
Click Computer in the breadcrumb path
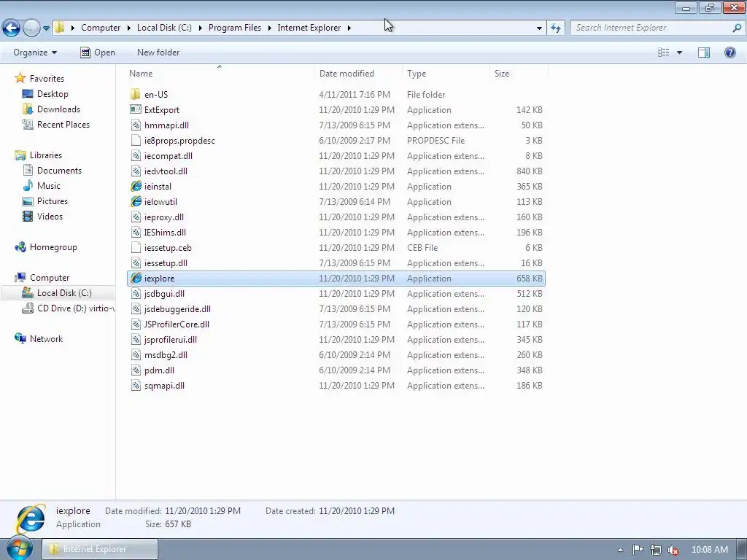pyautogui.click(x=101, y=28)
